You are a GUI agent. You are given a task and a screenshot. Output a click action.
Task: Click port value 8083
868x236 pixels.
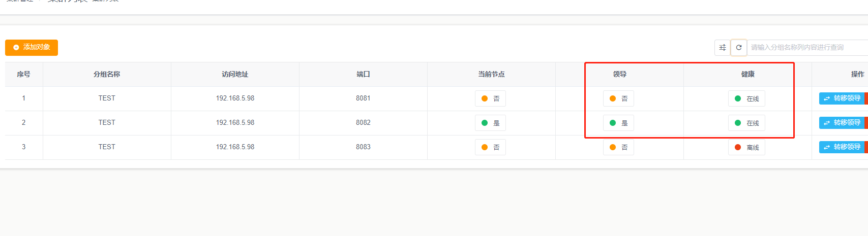pyautogui.click(x=363, y=147)
